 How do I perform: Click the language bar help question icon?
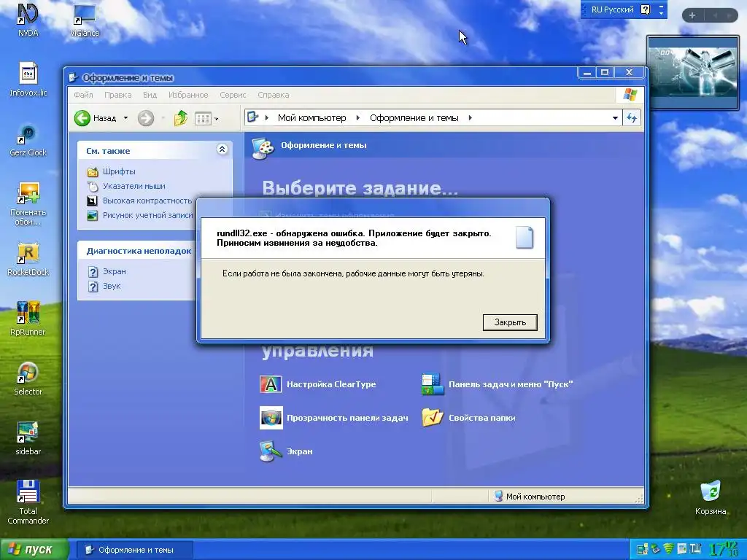[x=645, y=9]
